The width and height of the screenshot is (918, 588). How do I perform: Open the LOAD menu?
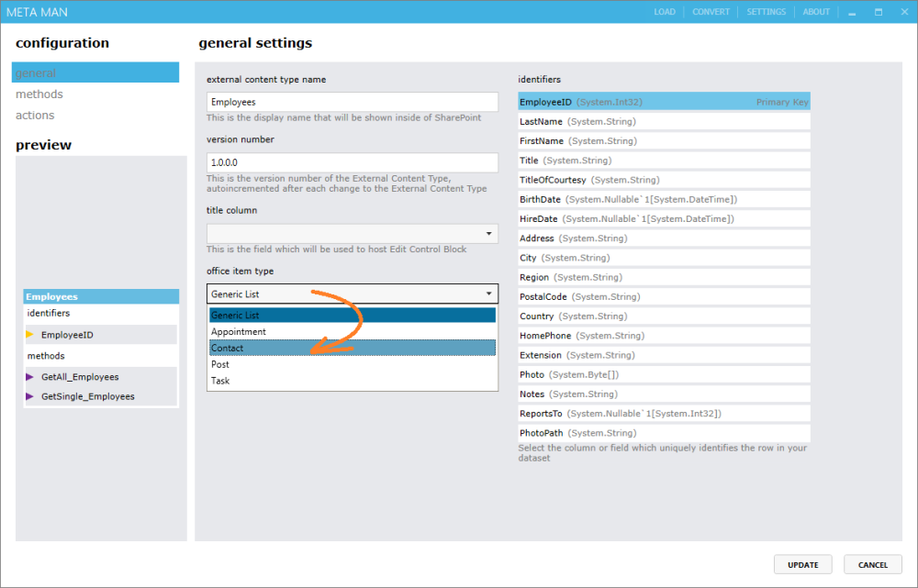[664, 11]
